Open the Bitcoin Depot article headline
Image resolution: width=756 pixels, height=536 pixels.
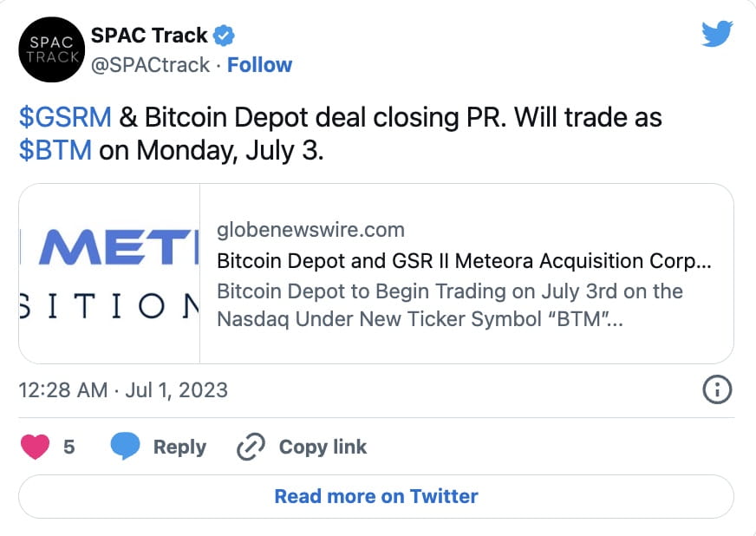coord(464,260)
